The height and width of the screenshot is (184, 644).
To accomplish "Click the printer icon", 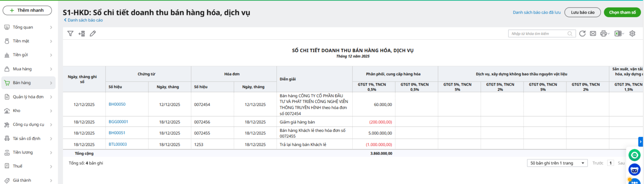I will (x=603, y=34).
